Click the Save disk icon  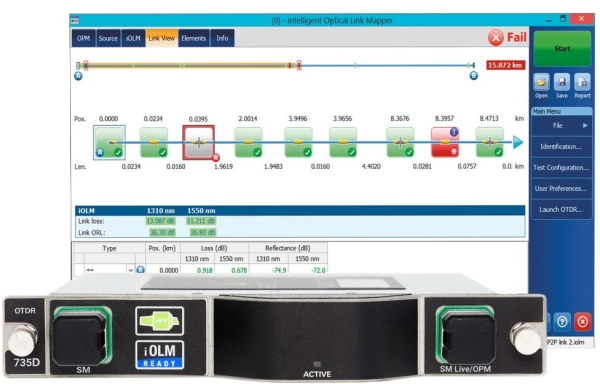[x=562, y=82]
